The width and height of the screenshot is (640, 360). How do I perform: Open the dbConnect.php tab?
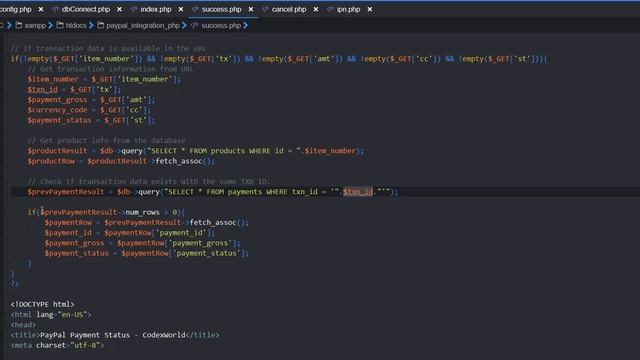[x=86, y=9]
